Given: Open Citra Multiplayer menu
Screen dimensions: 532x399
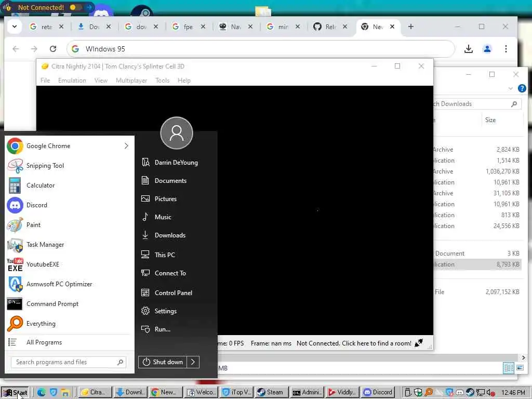Looking at the screenshot, I should pos(131,81).
